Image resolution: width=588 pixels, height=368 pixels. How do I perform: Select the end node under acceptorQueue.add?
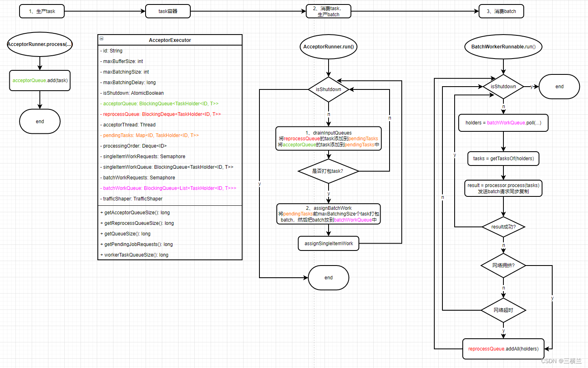[x=40, y=121]
